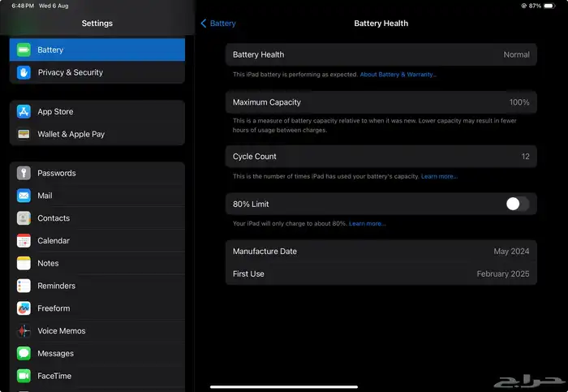Tap the Wallet & Apple Pay icon

pos(24,134)
